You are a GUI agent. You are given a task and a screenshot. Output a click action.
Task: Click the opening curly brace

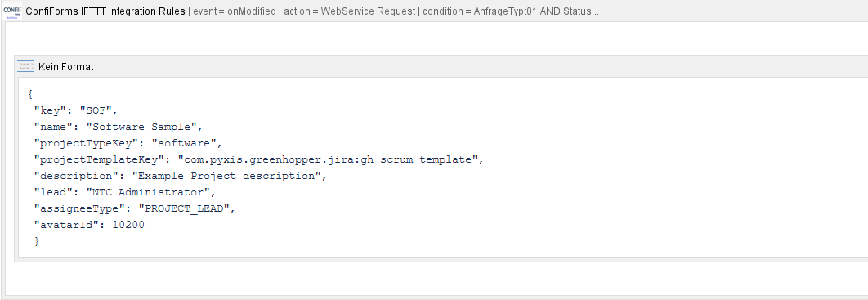click(x=30, y=94)
